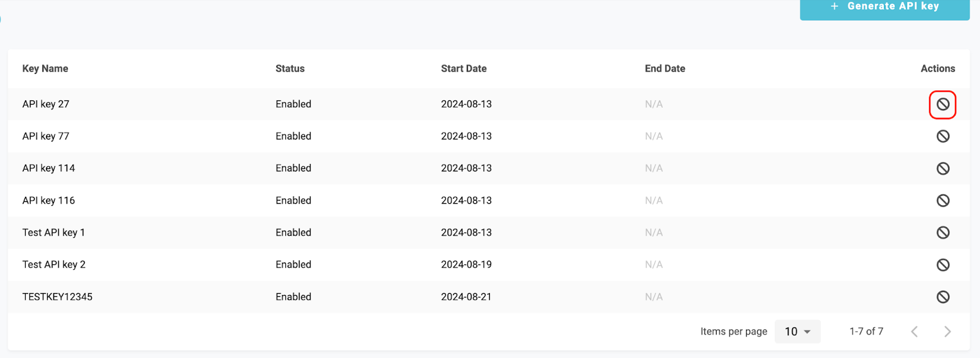Click the Test API key 2 row name
Screen dimensions: 980x358
[54, 264]
